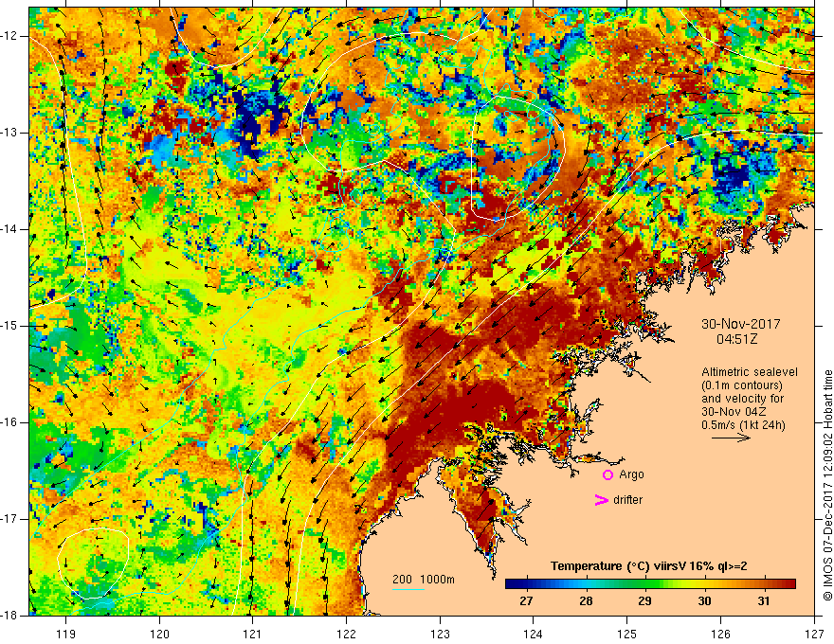Click the colorbar tick label 27

pyautogui.click(x=526, y=601)
